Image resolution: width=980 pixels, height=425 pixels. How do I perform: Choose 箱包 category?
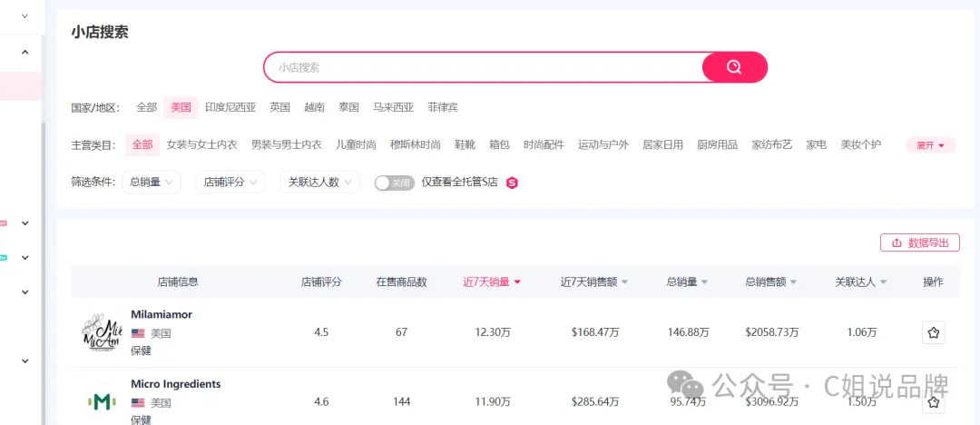499,145
